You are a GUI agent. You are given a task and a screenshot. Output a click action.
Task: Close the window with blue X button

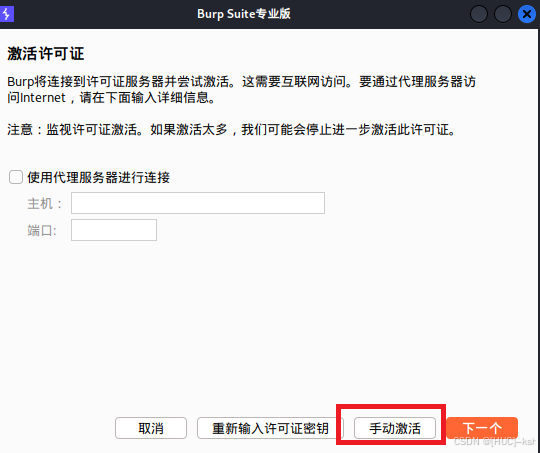pos(527,14)
